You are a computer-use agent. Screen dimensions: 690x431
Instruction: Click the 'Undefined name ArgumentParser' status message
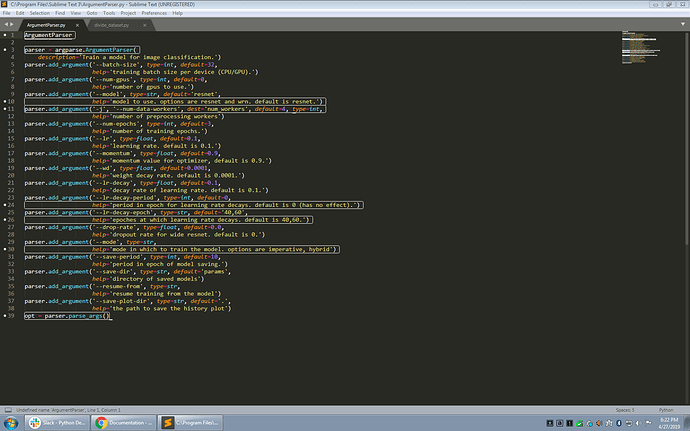68,410
